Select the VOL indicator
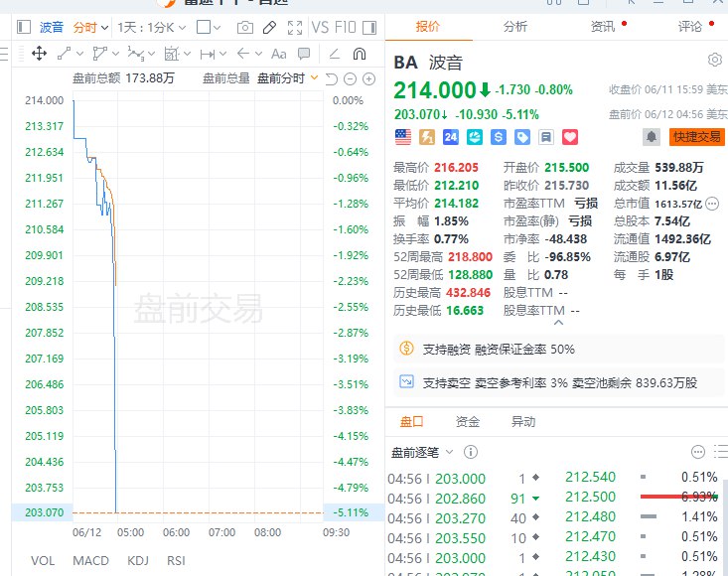The image size is (728, 576). click(x=43, y=561)
